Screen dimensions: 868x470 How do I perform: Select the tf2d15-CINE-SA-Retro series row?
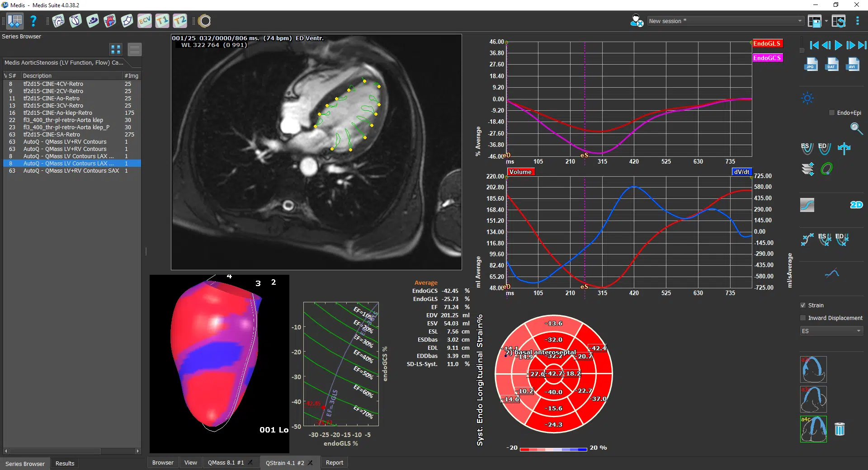point(52,135)
